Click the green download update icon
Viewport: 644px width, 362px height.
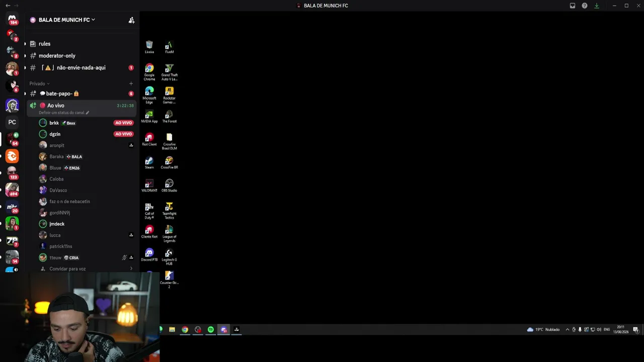(x=597, y=6)
